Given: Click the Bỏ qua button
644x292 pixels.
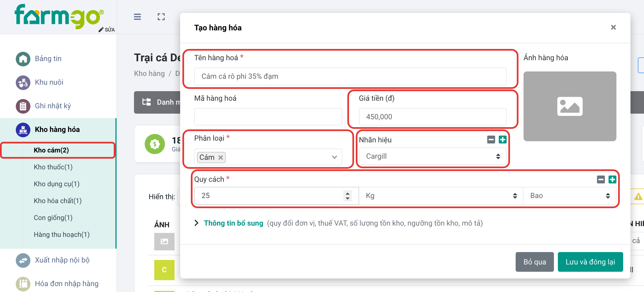Looking at the screenshot, I should click(535, 262).
